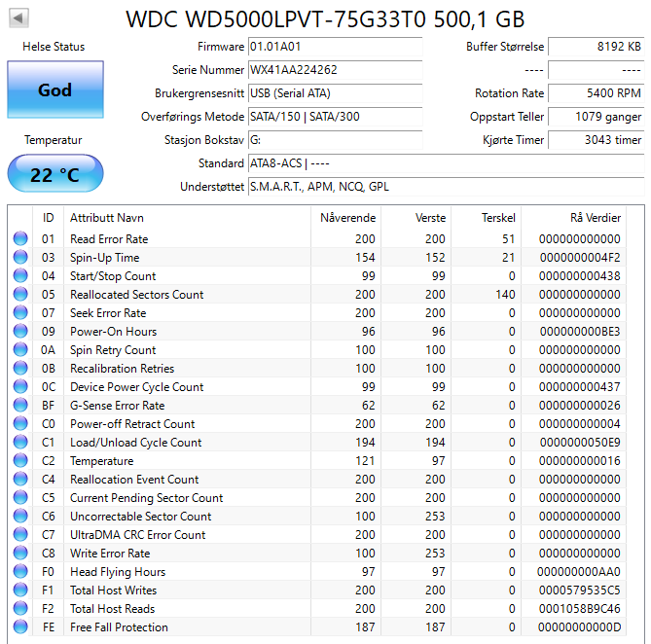The height and width of the screenshot is (644, 651).
Task: Select the status icon for Reallocated Sectors Count
Action: point(20,295)
